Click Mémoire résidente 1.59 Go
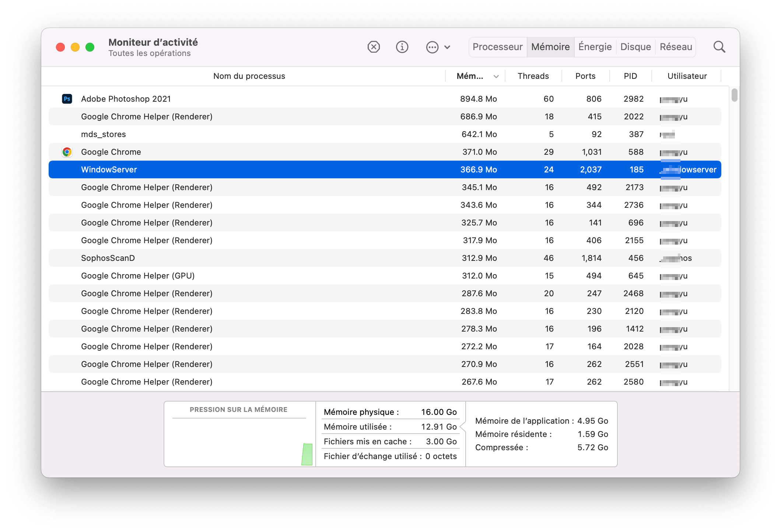This screenshot has height=532, width=781. click(x=542, y=434)
